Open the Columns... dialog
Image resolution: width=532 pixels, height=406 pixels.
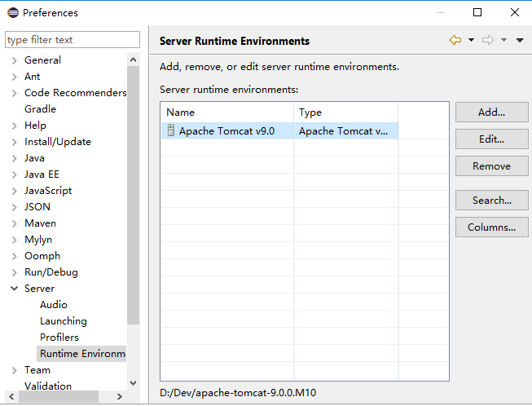pyautogui.click(x=491, y=227)
